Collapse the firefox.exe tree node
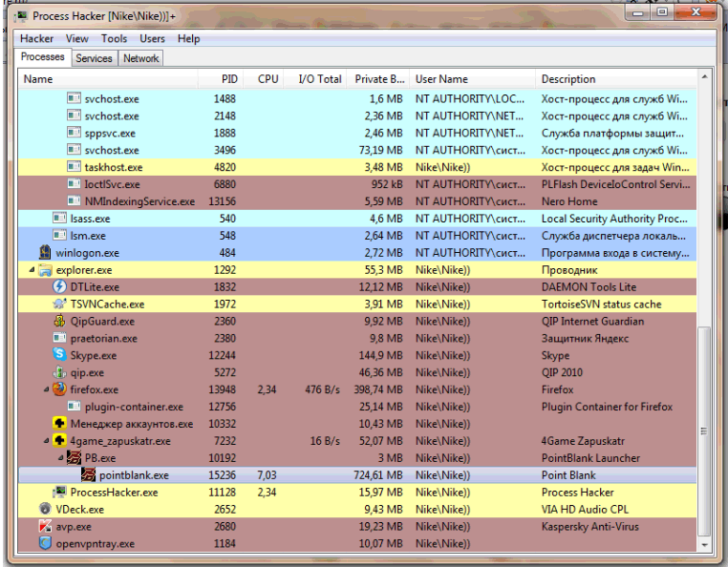This screenshot has width=728, height=567. 46,389
